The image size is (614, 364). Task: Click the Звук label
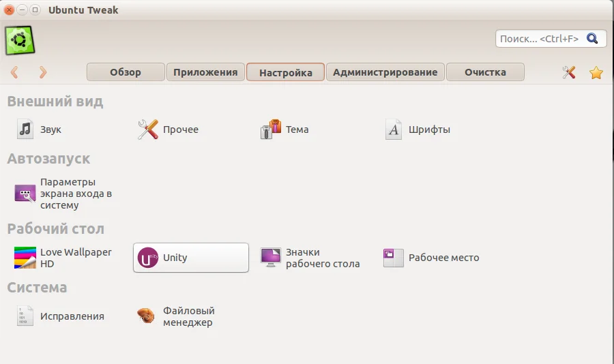coord(51,130)
